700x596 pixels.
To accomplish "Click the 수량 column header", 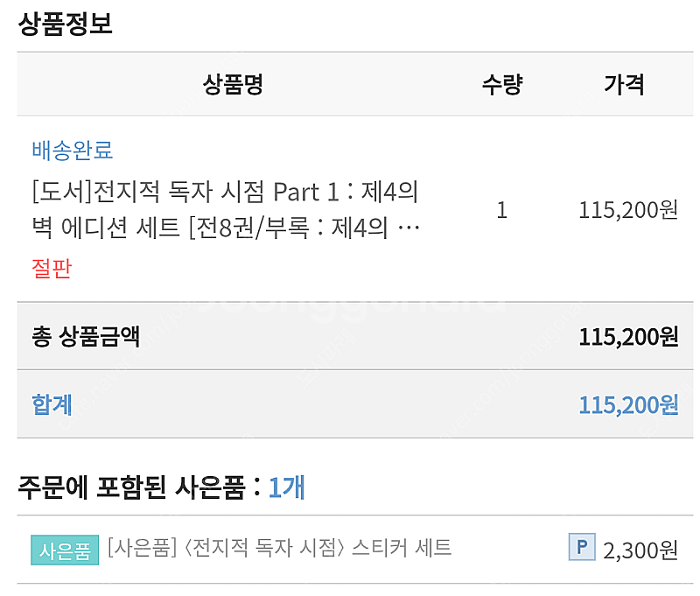I will click(501, 84).
